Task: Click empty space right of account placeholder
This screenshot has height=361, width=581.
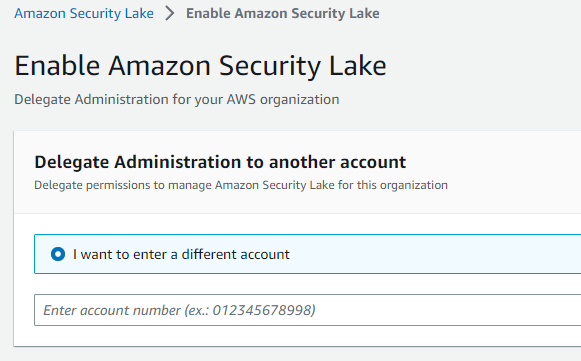Action: point(445,310)
